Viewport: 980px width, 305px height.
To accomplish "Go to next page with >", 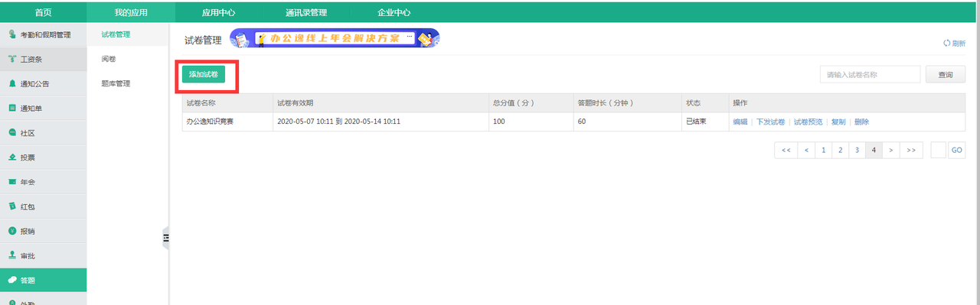I will (x=890, y=150).
